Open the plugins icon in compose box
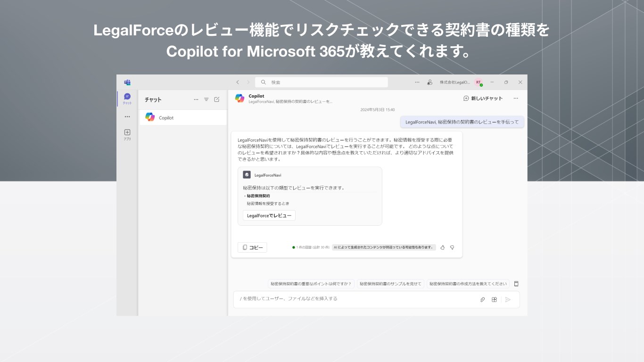Viewport: 644px width, 362px height. coord(494,299)
